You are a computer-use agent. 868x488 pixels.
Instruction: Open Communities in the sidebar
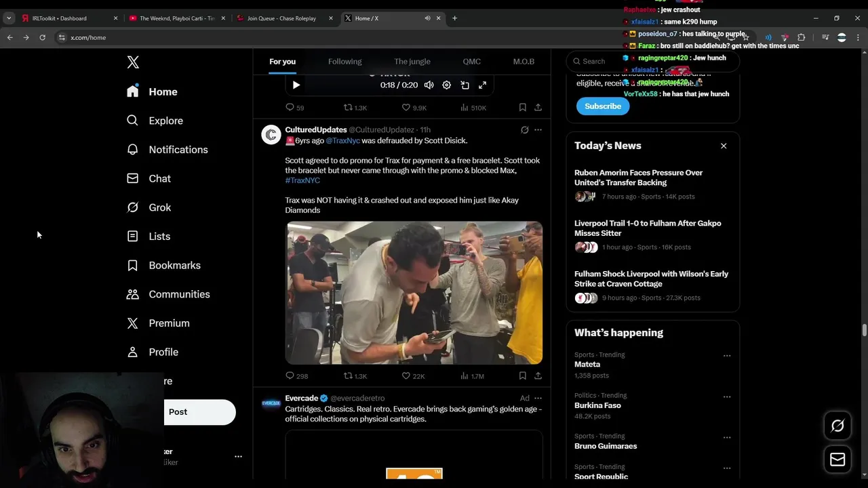point(168,294)
